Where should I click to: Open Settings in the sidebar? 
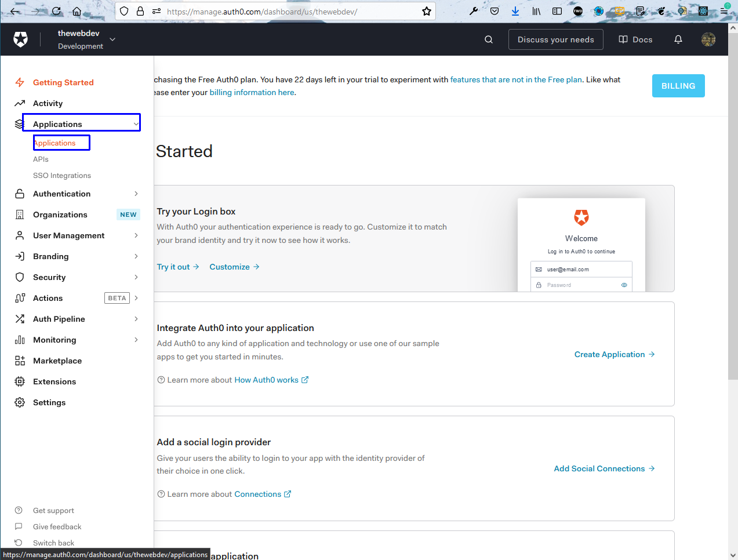coord(49,402)
